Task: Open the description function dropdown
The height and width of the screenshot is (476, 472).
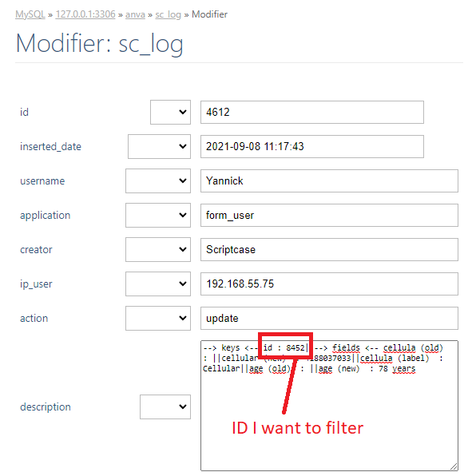Action: pyautogui.click(x=165, y=407)
